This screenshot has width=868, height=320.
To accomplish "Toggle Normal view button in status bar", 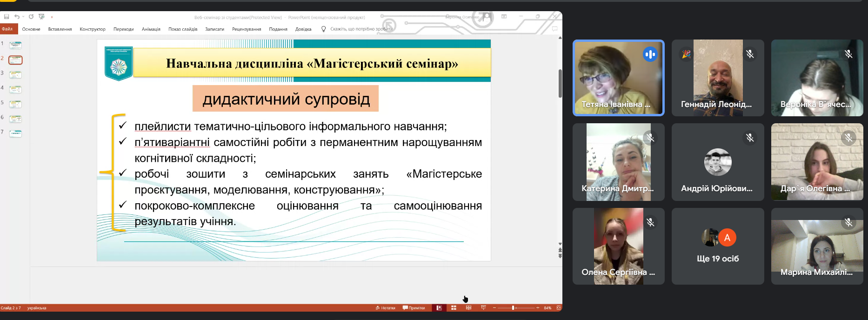I will click(439, 308).
